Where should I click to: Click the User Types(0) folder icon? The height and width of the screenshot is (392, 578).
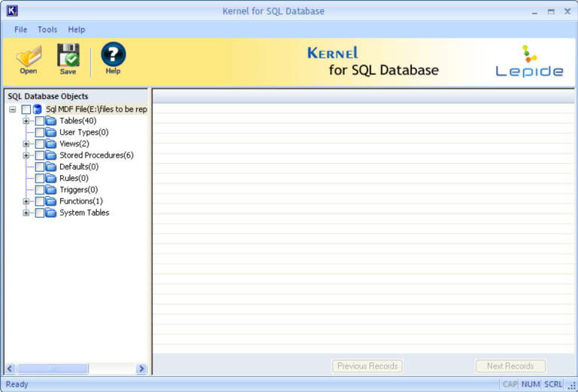point(51,132)
